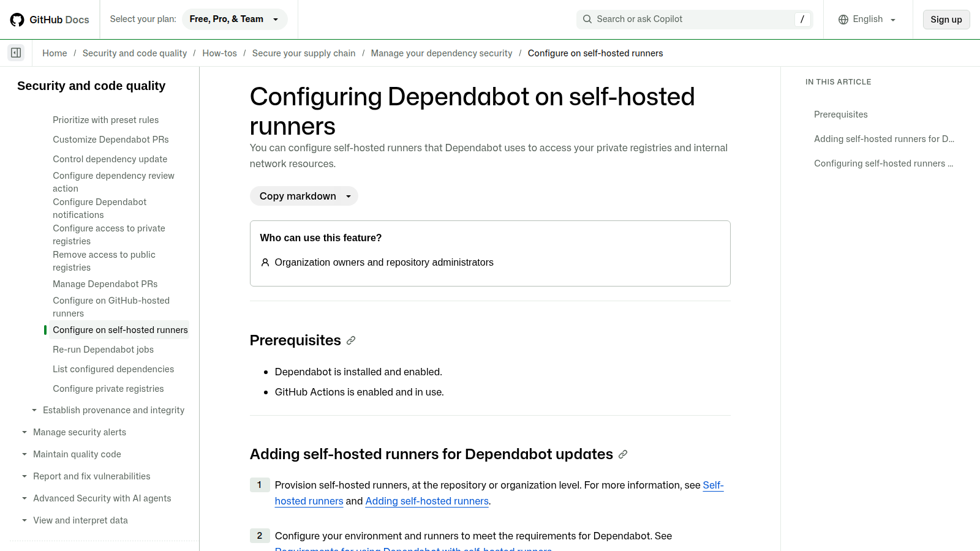Screen dimensions: 980x551
Task: Open the Copy markdown dropdown arrow
Action: point(349,197)
